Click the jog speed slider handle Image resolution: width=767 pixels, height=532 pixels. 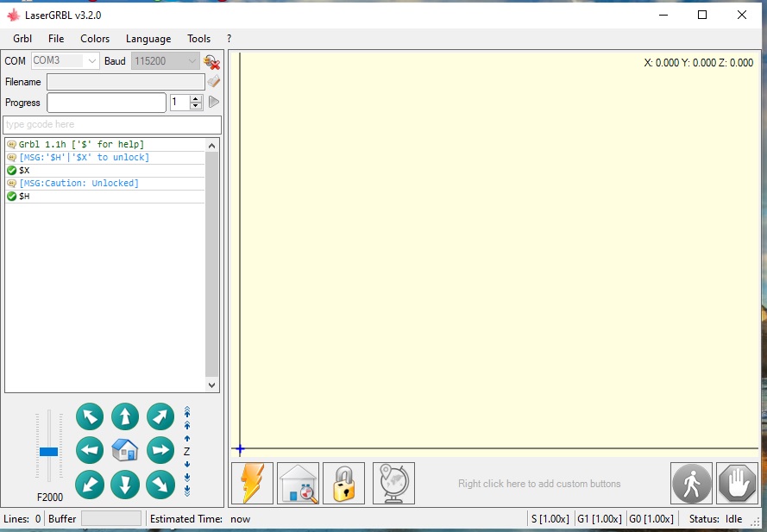[49, 451]
